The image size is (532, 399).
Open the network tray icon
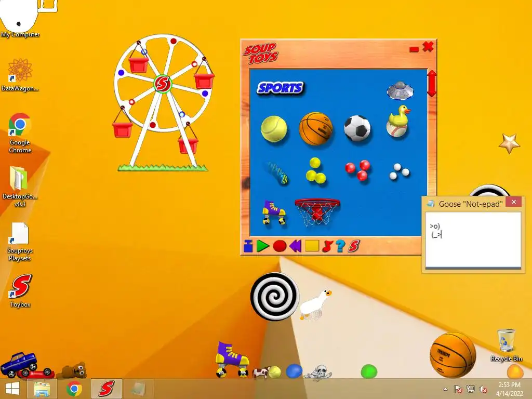click(x=471, y=389)
